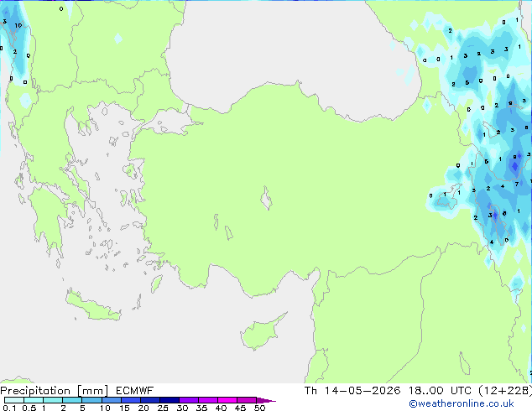Screen dimensions: 532x411
Task: Select the 25–30 mm navy legend swatch
Action: click(x=170, y=400)
